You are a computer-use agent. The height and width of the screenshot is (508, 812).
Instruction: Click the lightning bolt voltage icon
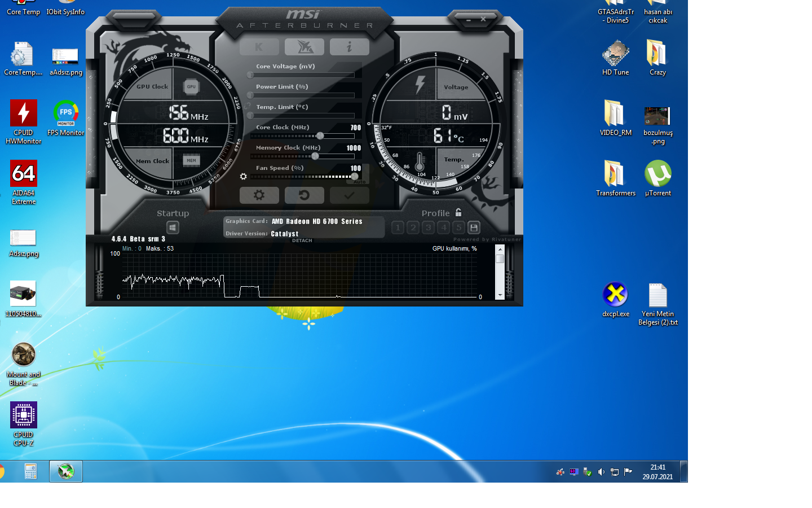[420, 85]
